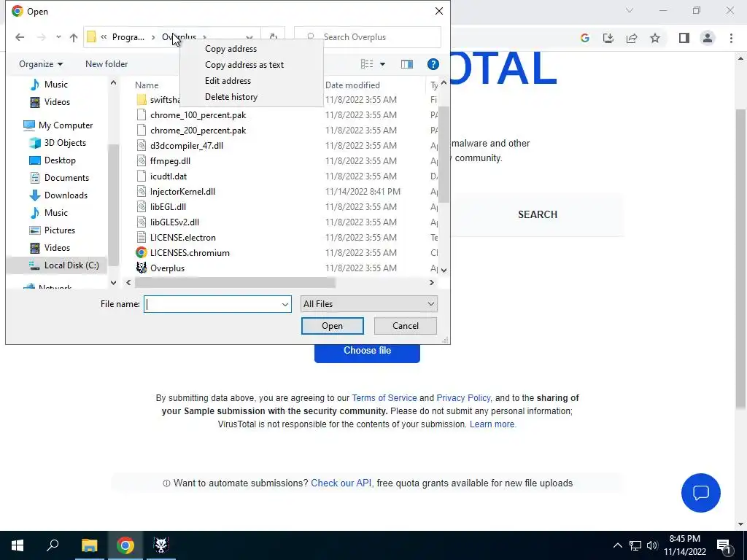The width and height of the screenshot is (747, 560).
Task: Click horizontal scrollbar in file list
Action: coord(235,283)
